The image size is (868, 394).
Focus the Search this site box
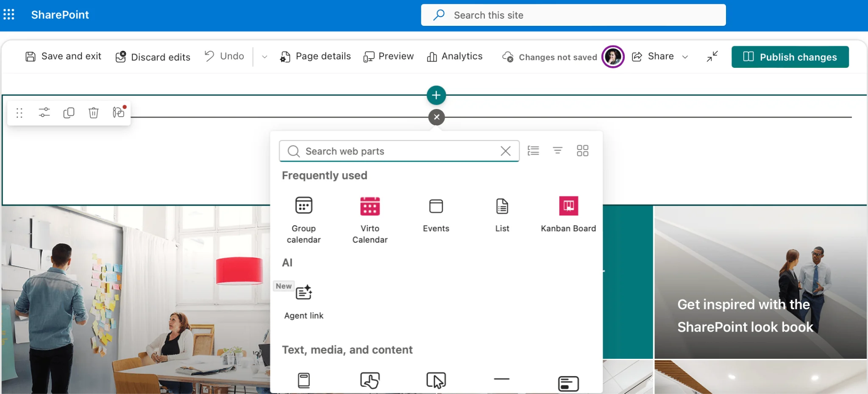573,15
